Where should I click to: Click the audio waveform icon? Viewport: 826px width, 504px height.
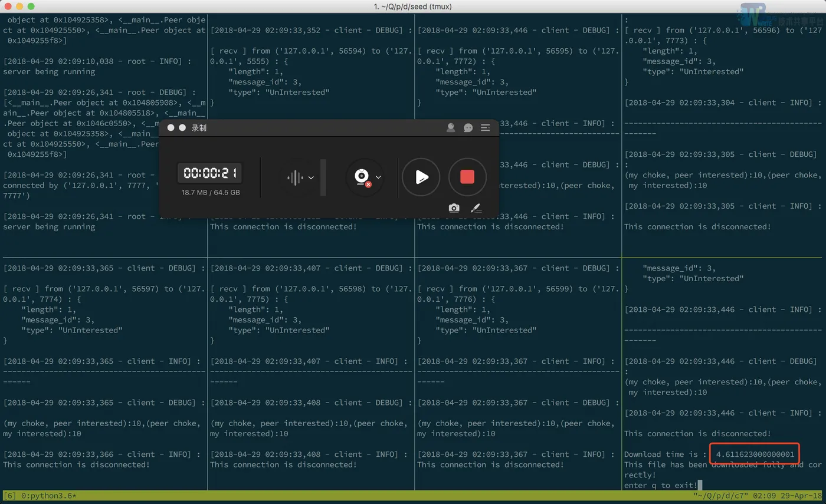coord(295,177)
